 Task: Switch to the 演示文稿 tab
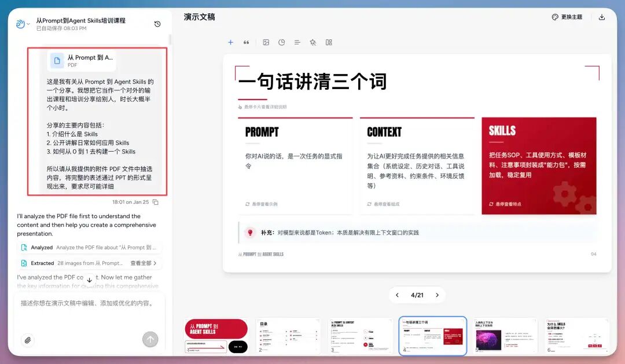coord(200,17)
